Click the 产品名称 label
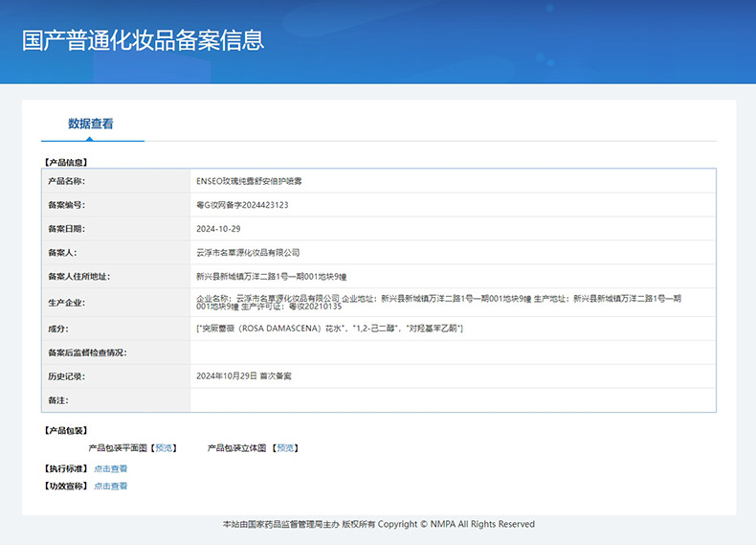The image size is (756, 545). (67, 181)
